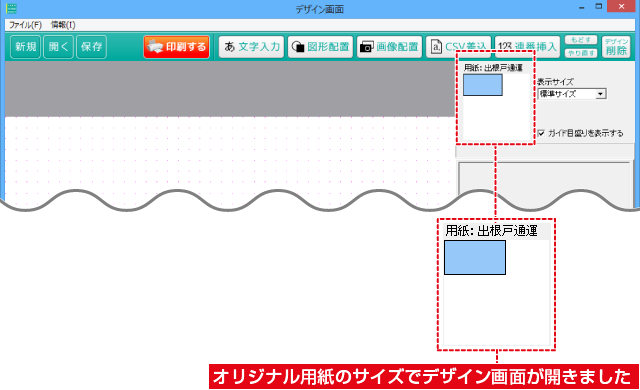
Task: Open the ファイル(F) menu
Action: [25, 25]
